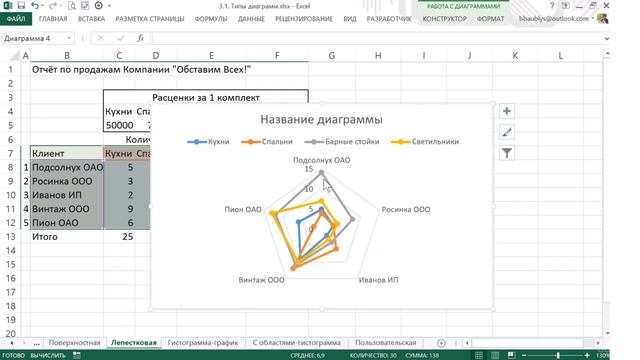The height and width of the screenshot is (360, 640).
Task: Open the РАЗМЕТКА СТРАНИЦЫ tab
Action: [x=150, y=19]
